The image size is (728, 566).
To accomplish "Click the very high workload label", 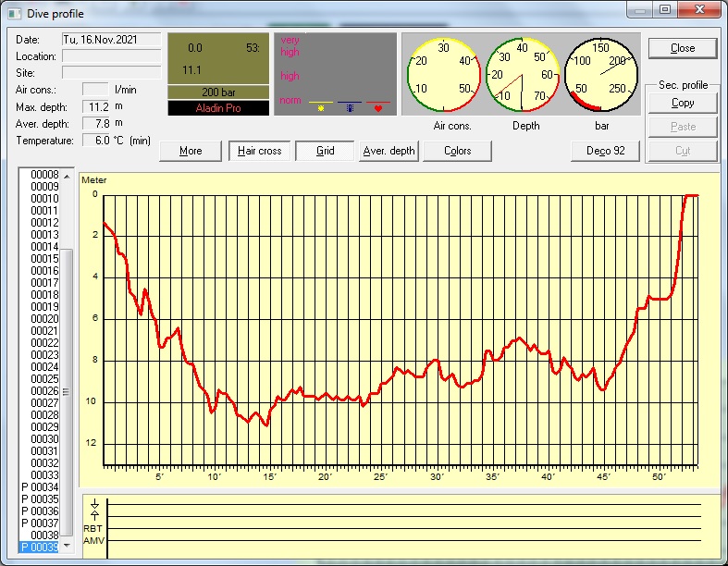I will (x=290, y=46).
